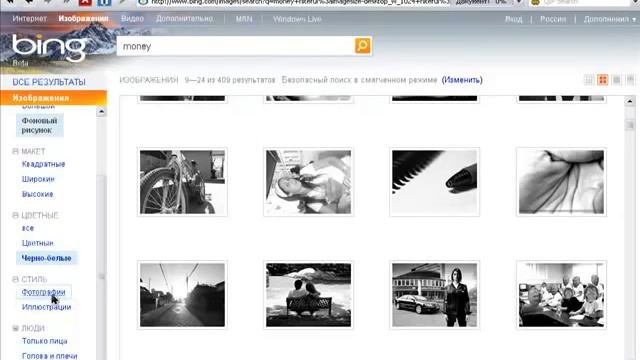This screenshot has width=640, height=360.
Task: Select the rightmost detail view icon
Action: (x=630, y=80)
